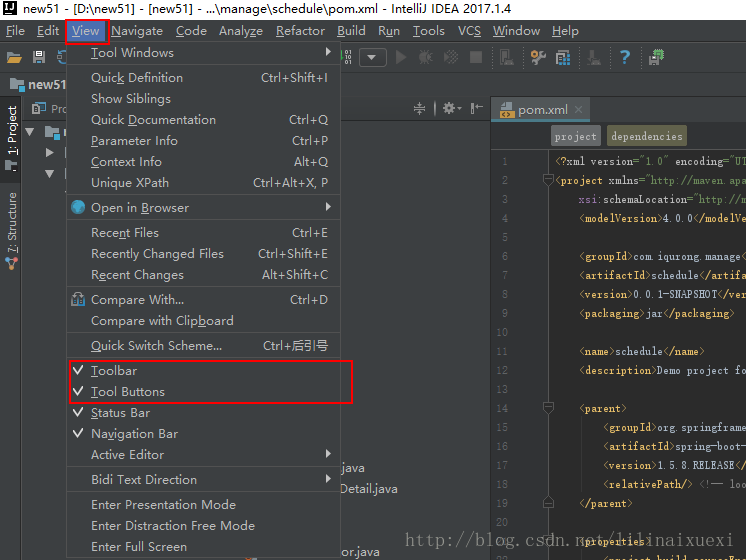Screen dimensions: 746x560
Task: Click the green chip save icon
Action: click(x=656, y=57)
